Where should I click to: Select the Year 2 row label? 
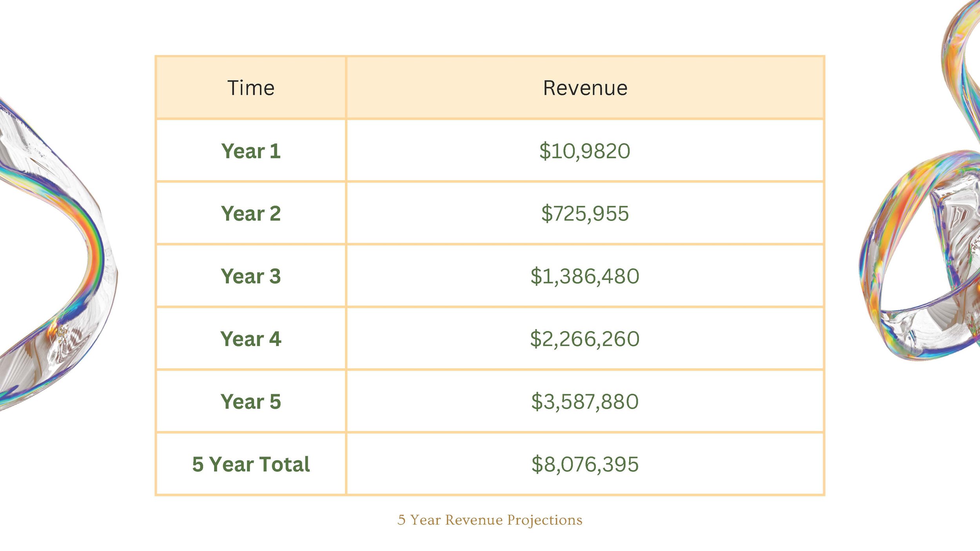coord(251,214)
